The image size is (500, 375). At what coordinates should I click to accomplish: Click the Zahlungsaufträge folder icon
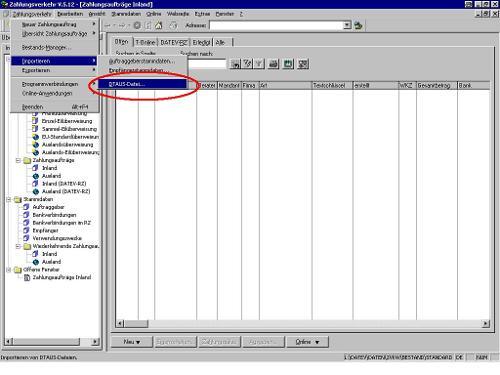pos(27,161)
